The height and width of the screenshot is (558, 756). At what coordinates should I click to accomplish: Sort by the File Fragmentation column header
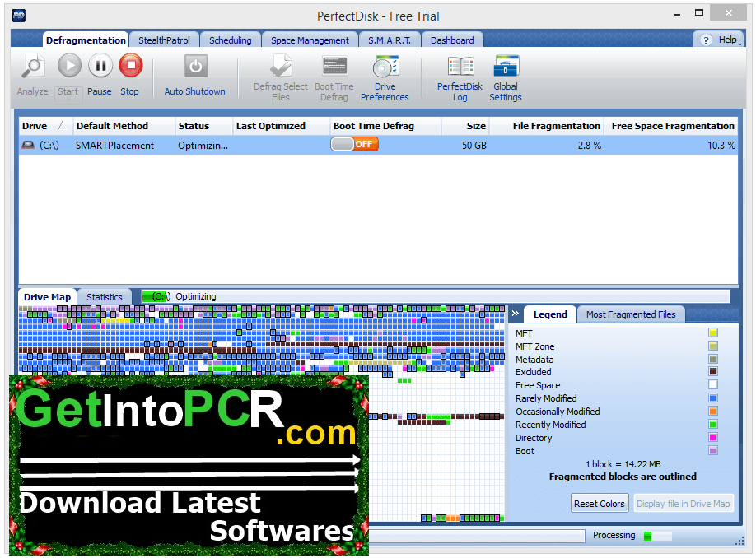coord(546,126)
